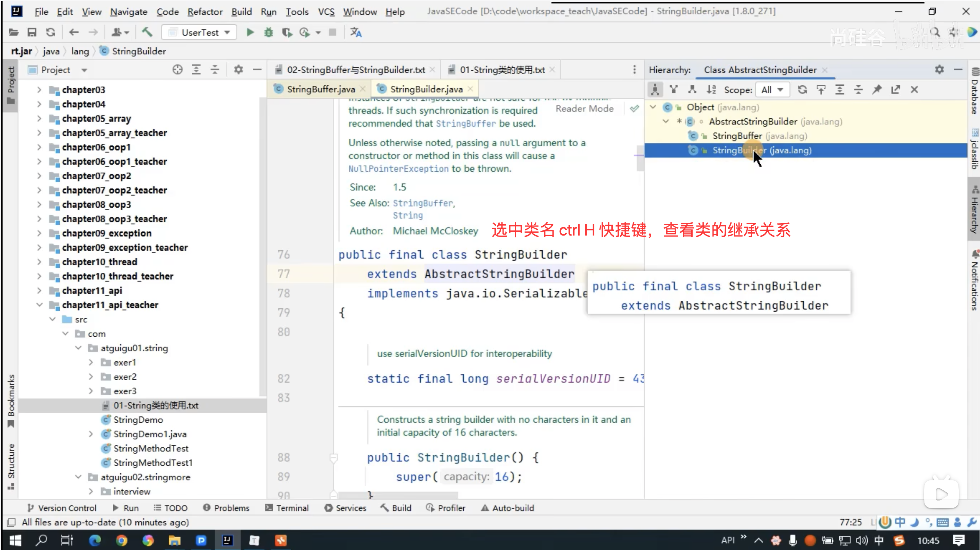Follow the NullPointerException doc link
The image size is (980, 550).
[x=398, y=169]
